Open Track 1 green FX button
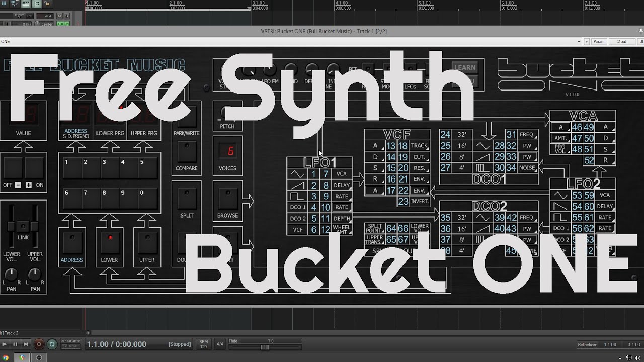Image resolution: width=644 pixels, height=362 pixels. pos(60,24)
